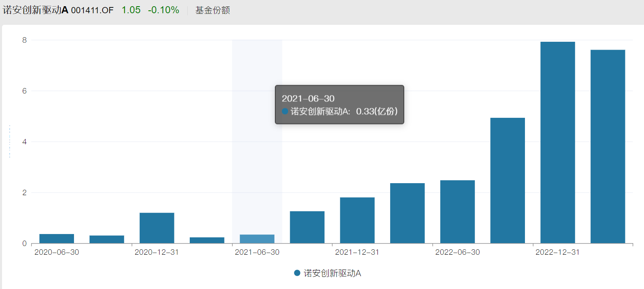Click the 2021-06-30 axis label
The image size is (644, 289).
coord(257,252)
